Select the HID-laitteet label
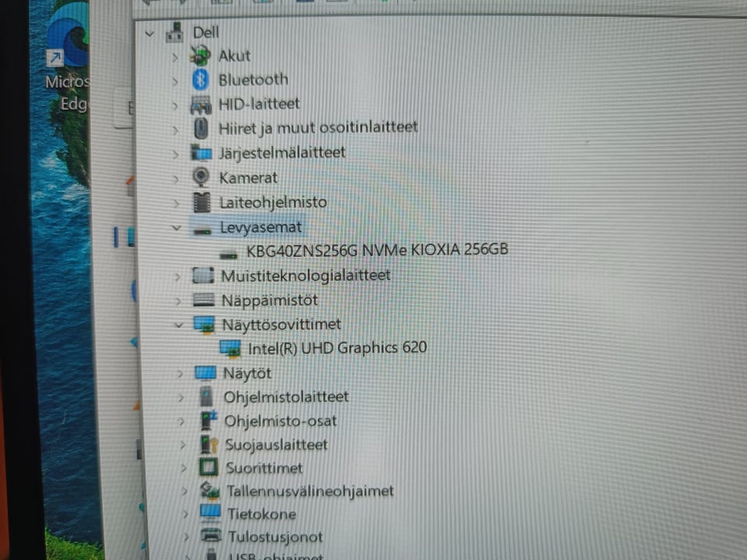The height and width of the screenshot is (560, 747). pos(259,103)
